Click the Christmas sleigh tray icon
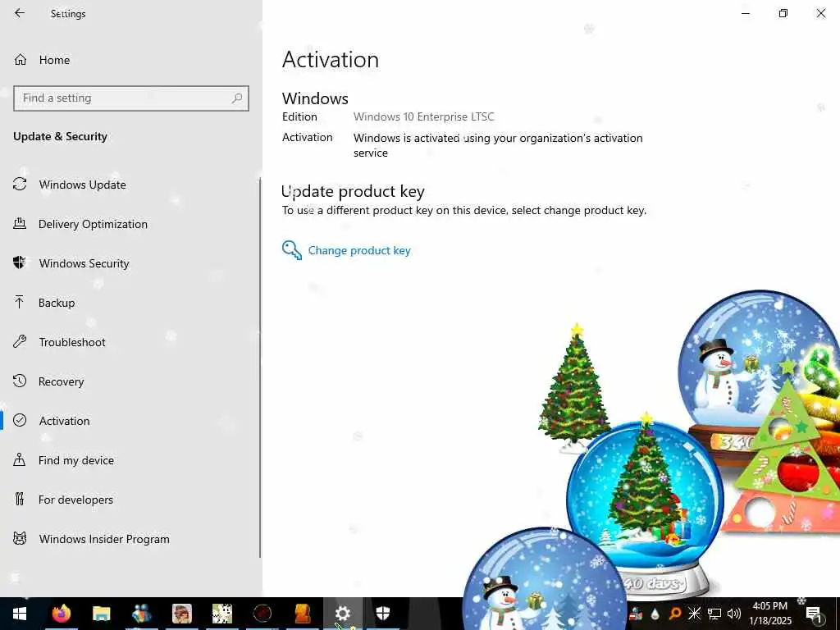 pyautogui.click(x=636, y=614)
